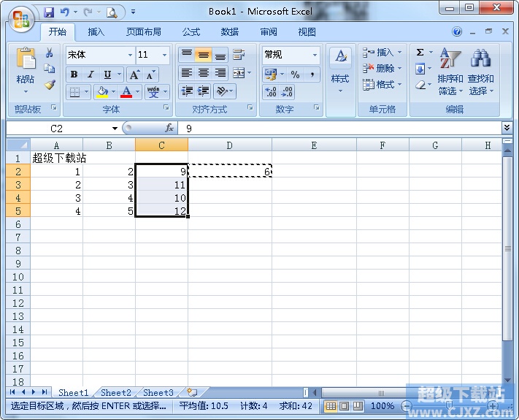Expand the Name Box dropdown arrow
The height and width of the screenshot is (420, 519).
(113, 128)
